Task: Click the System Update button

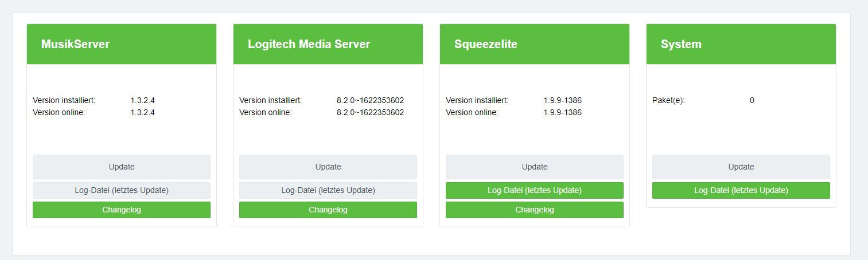Action: (741, 167)
